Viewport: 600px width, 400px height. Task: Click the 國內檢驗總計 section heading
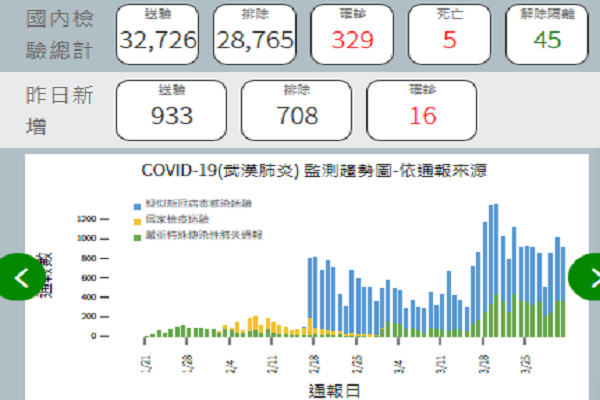click(x=59, y=34)
